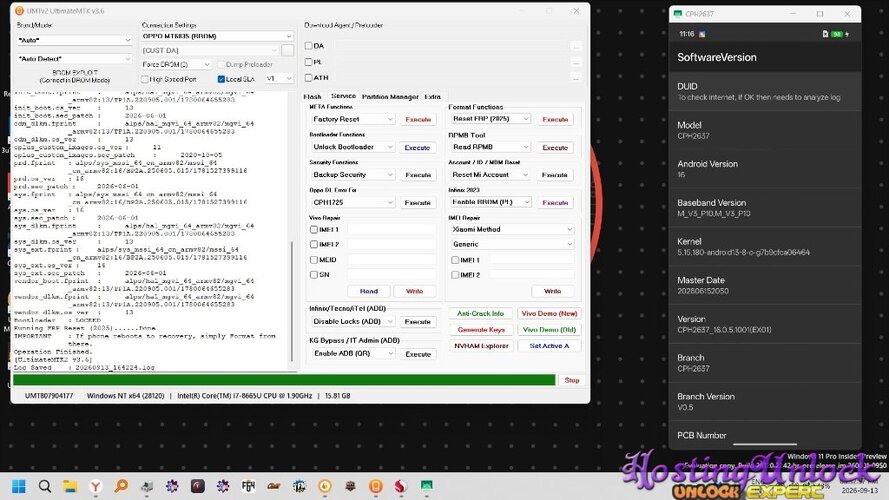The height and width of the screenshot is (500, 889).
Task: Click the battery indicator in phone status bar
Action: (x=837, y=34)
